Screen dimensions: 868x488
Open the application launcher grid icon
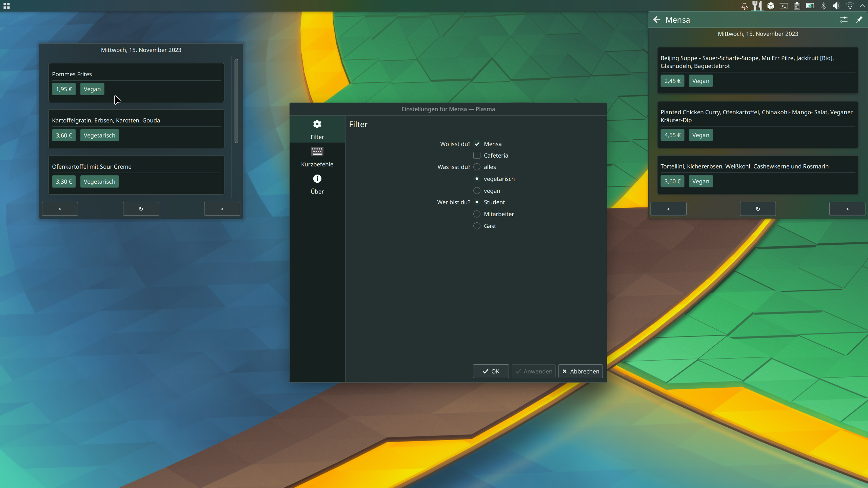pos(6,6)
